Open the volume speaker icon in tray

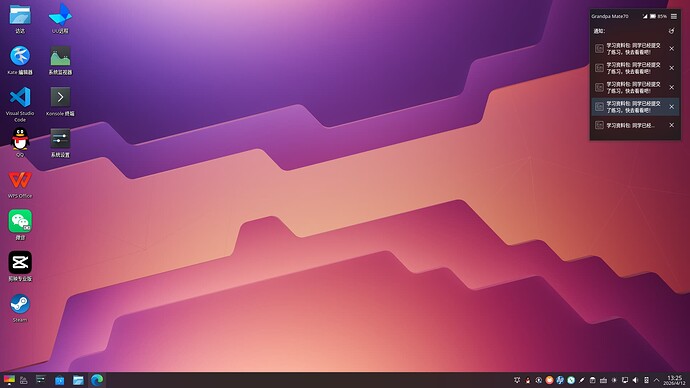coord(635,380)
